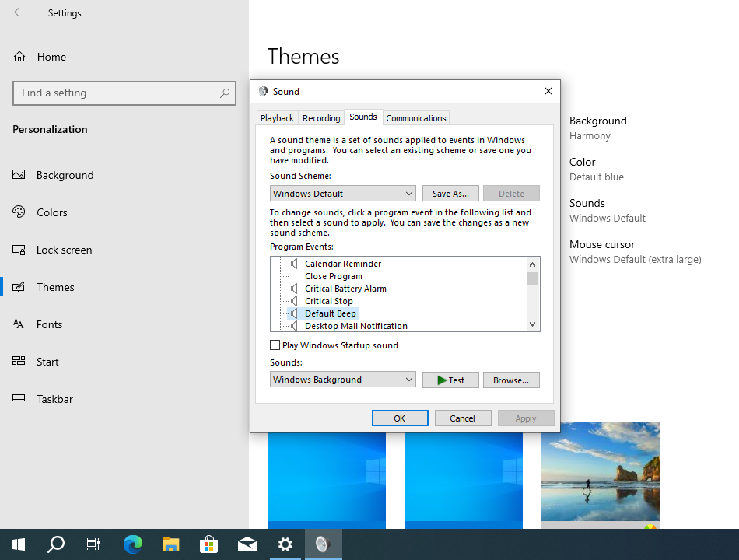Viewport: 739px width, 560px height.
Task: Open Fonts icon in sidebar
Action: 19,324
